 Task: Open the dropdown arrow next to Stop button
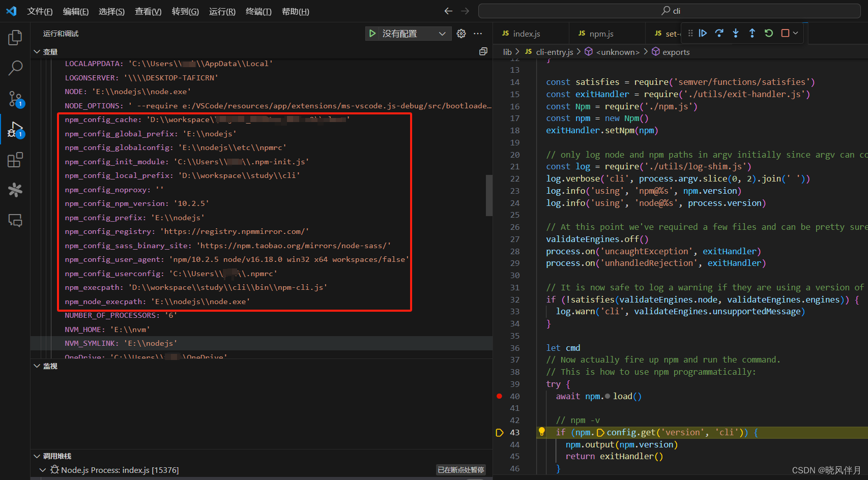796,33
